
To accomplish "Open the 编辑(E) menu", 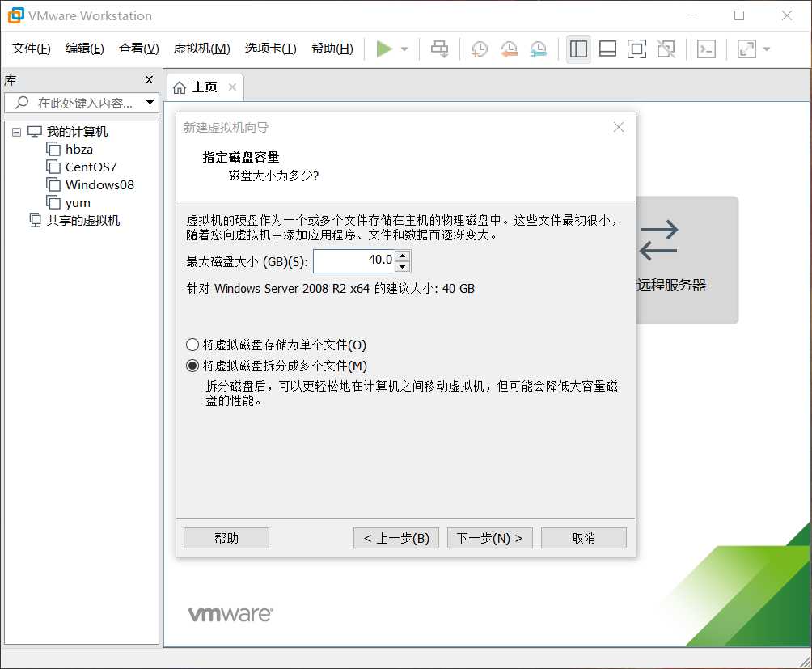I will click(85, 49).
